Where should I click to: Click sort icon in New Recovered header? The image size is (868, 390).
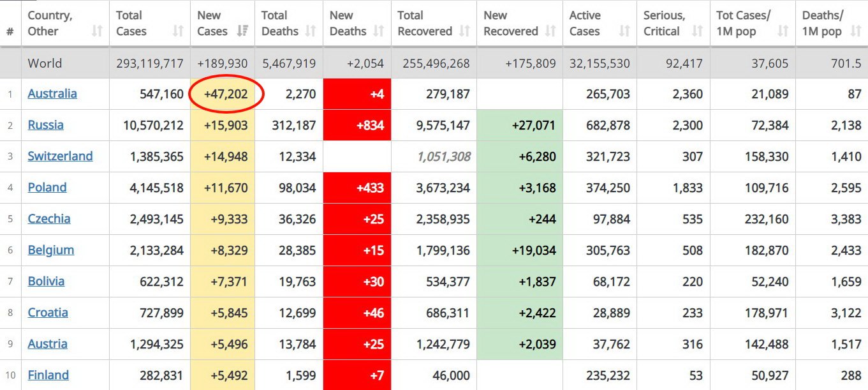pos(550,31)
